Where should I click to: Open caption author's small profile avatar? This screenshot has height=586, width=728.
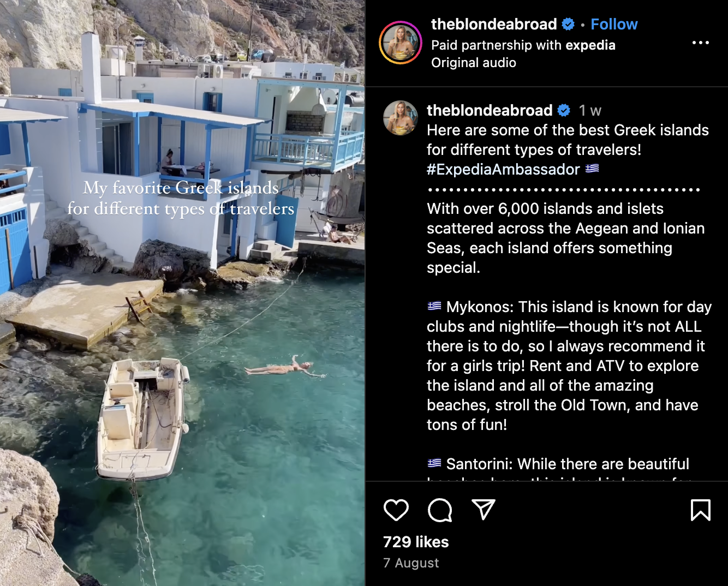click(x=401, y=118)
